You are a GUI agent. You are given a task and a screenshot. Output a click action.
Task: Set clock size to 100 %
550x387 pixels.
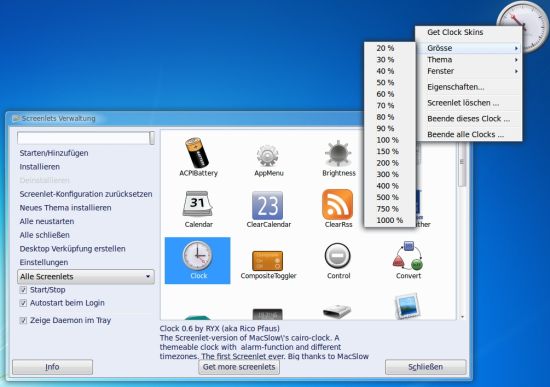click(x=390, y=140)
